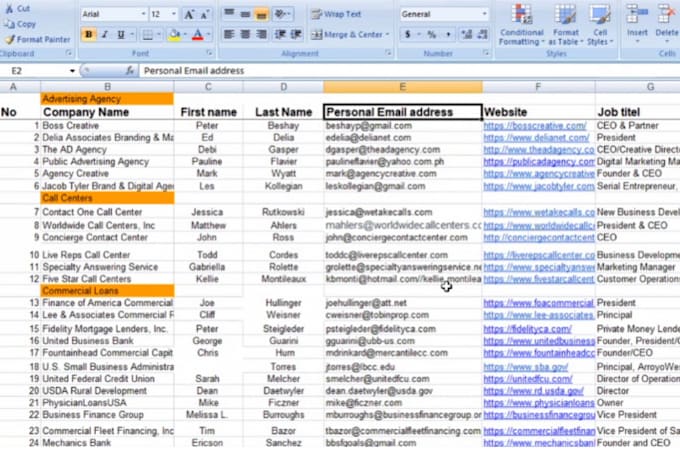Expand the Merge & Center dropdown arrow
The image size is (680, 458).
(387, 34)
